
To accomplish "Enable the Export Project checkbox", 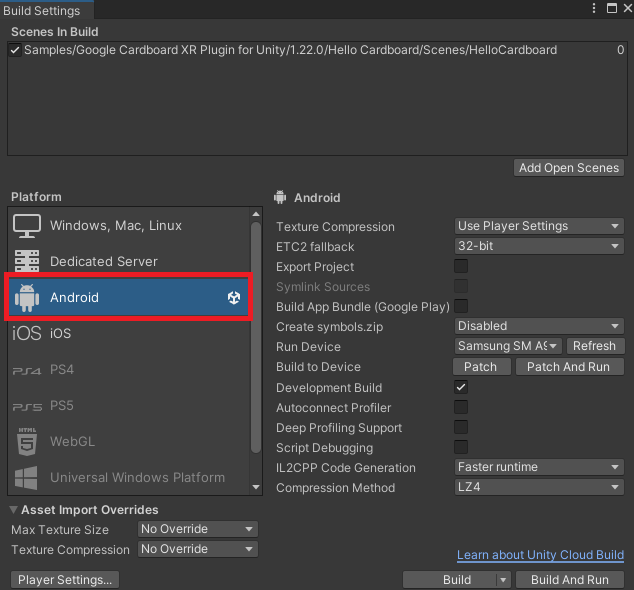I will [x=461, y=266].
